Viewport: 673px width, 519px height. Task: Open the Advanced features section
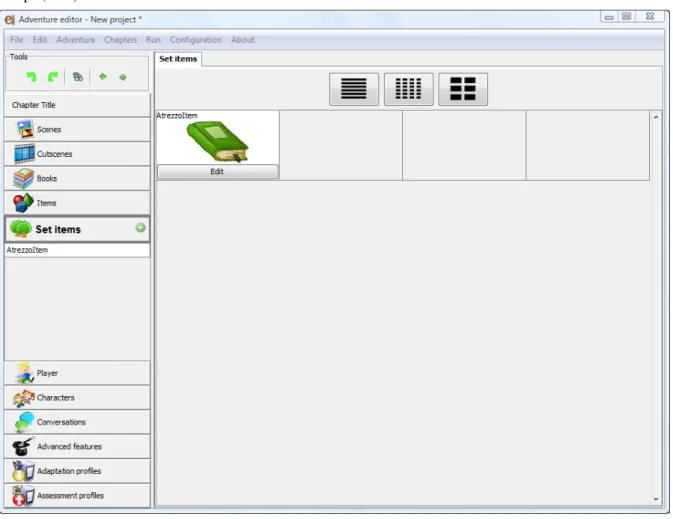click(x=77, y=446)
